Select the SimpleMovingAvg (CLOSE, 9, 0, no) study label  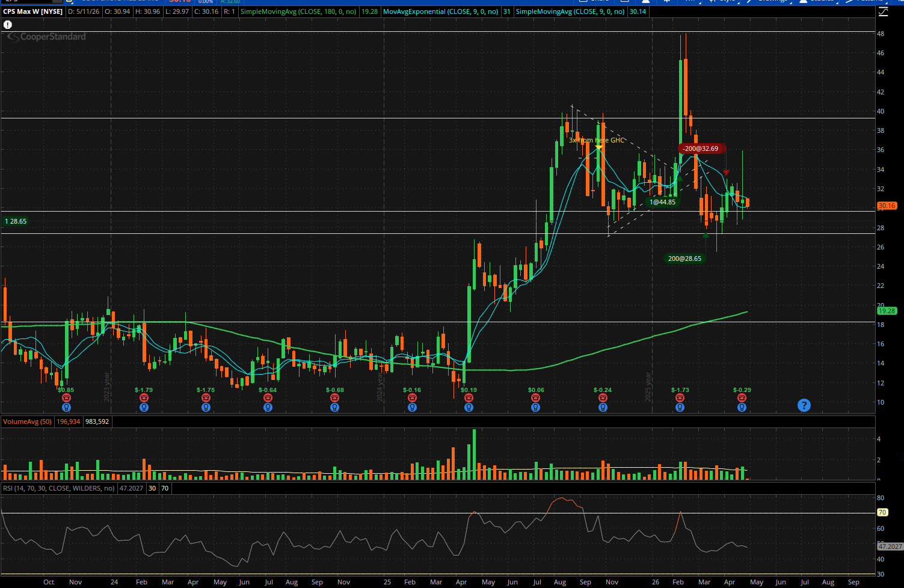click(570, 11)
